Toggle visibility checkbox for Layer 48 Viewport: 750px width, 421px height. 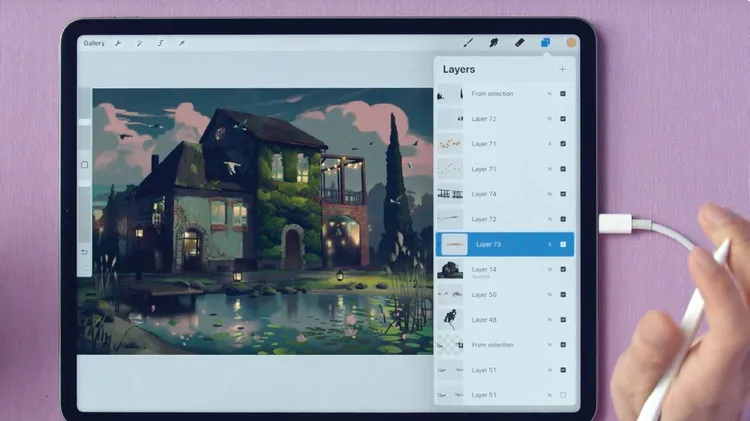563,320
